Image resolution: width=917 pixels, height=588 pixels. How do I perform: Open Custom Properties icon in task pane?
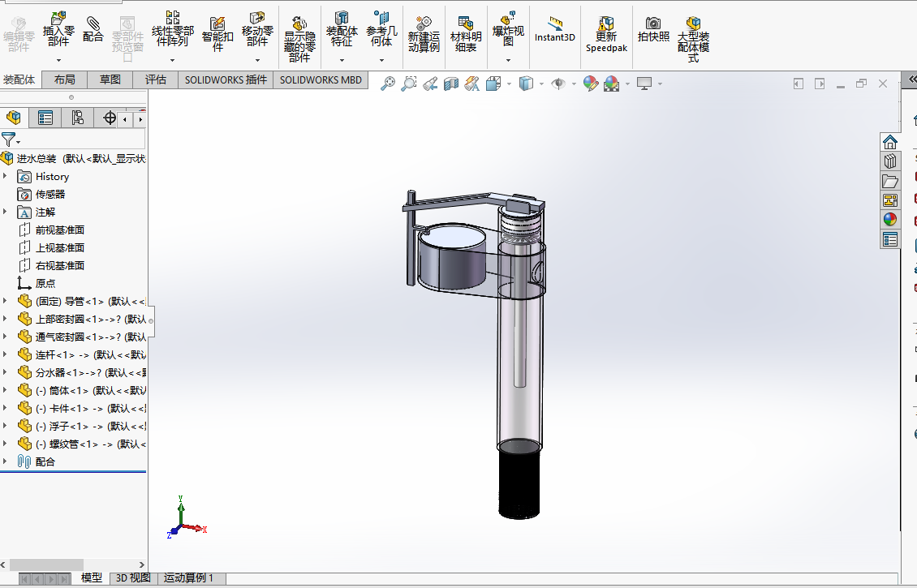(890, 239)
